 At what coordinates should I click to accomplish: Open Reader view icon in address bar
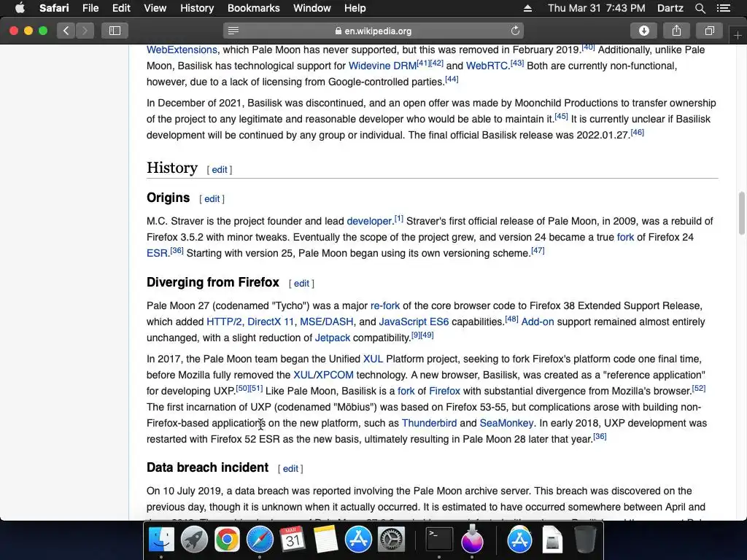point(233,31)
